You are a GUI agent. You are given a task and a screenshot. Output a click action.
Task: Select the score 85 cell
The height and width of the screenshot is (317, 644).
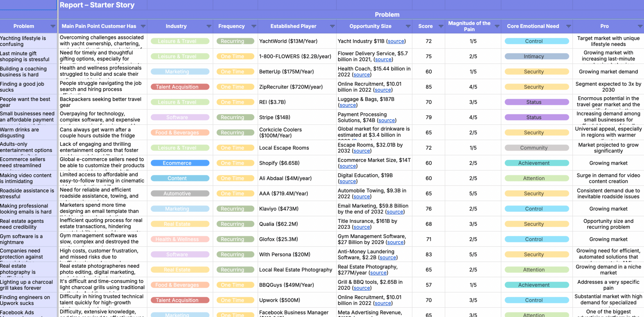click(429, 87)
